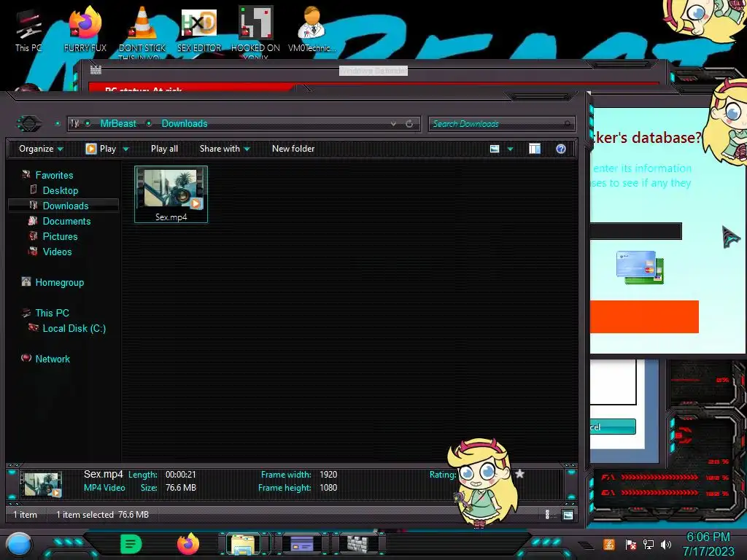Open the FURRY FUX Firefox desktop shortcut
This screenshot has height=560, width=747.
coord(85,29)
